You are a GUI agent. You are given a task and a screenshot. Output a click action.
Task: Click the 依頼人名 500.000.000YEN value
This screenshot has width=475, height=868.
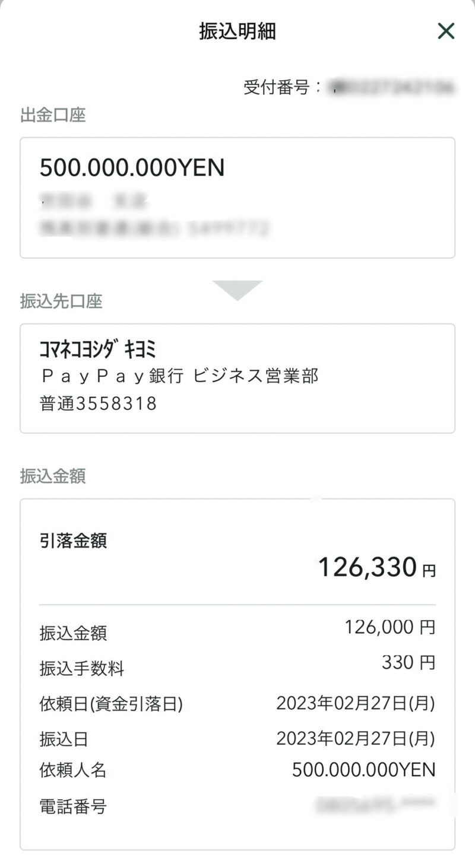364,770
